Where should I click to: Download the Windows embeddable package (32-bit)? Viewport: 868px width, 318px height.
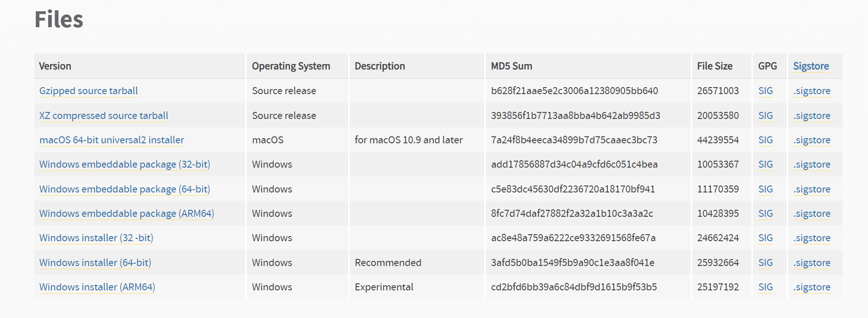click(x=124, y=164)
